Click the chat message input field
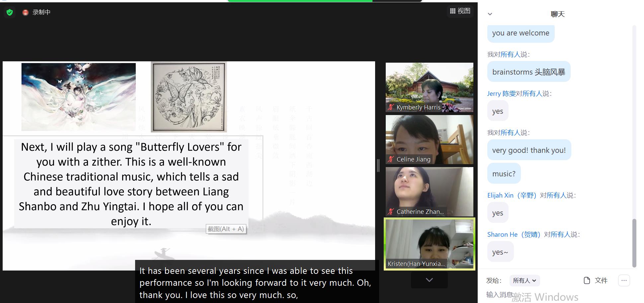The width and height of the screenshot is (644, 303). (558, 294)
